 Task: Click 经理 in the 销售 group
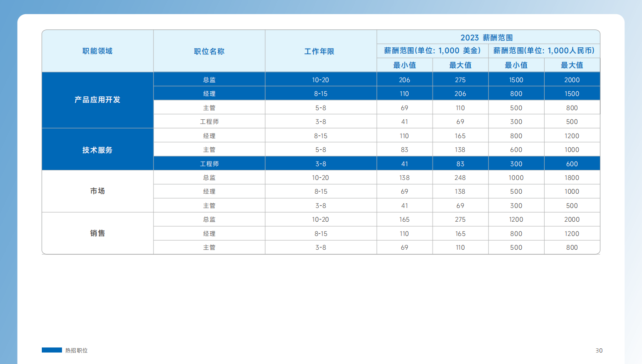pos(209,233)
